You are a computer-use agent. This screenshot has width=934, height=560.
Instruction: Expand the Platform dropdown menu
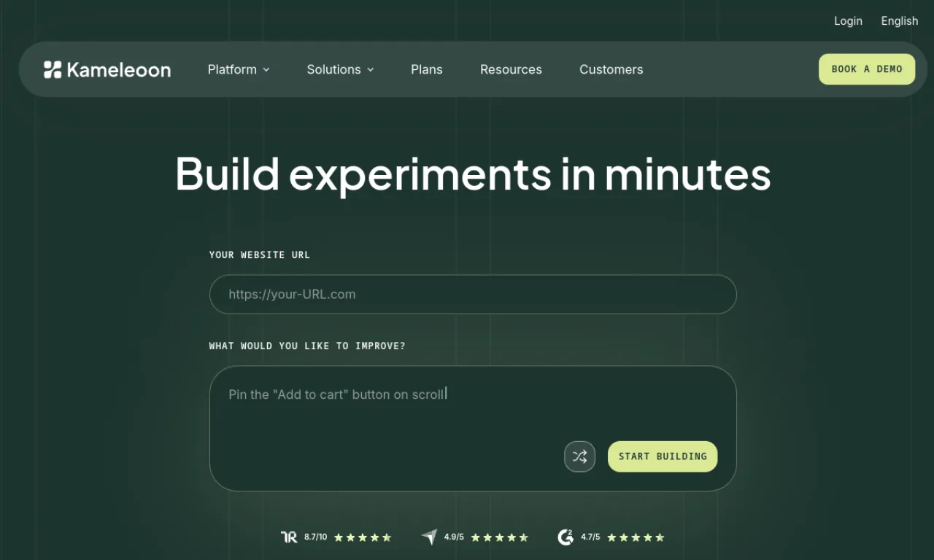tap(239, 69)
